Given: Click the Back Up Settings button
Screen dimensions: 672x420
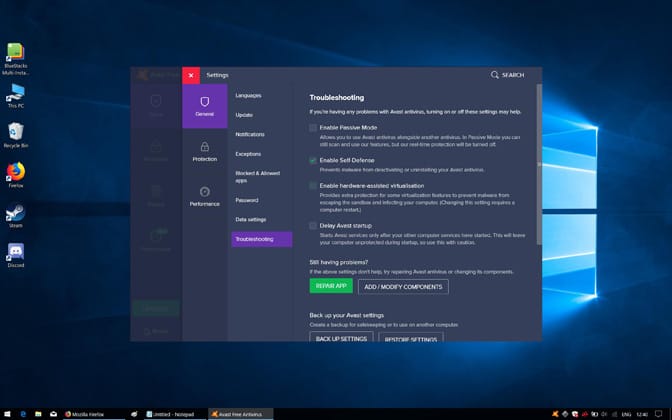Looking at the screenshot, I should pos(341,337).
